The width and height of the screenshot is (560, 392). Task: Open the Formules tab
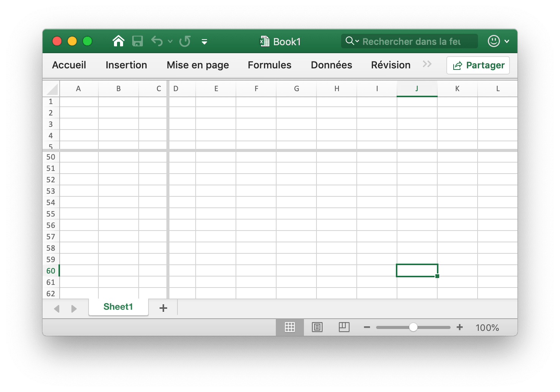(x=269, y=65)
